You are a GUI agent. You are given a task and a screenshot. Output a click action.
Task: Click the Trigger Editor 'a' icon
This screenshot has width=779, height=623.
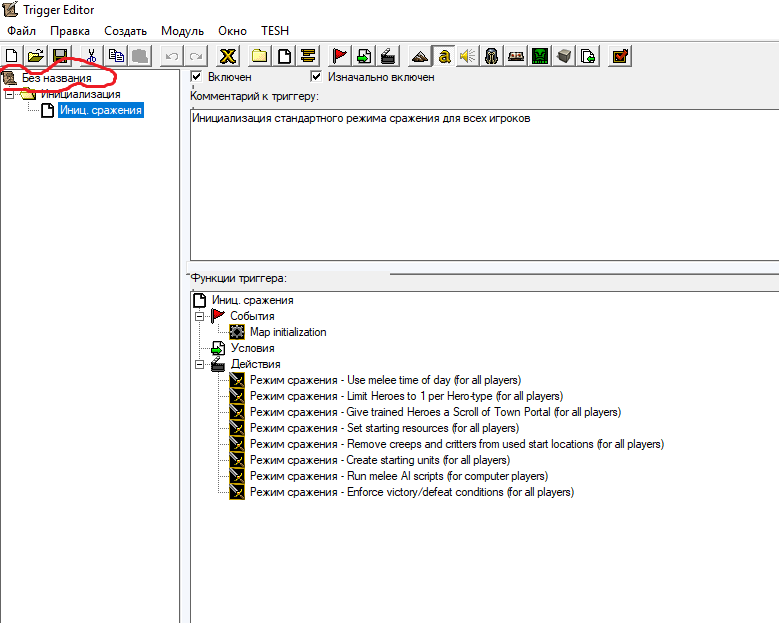(x=444, y=56)
